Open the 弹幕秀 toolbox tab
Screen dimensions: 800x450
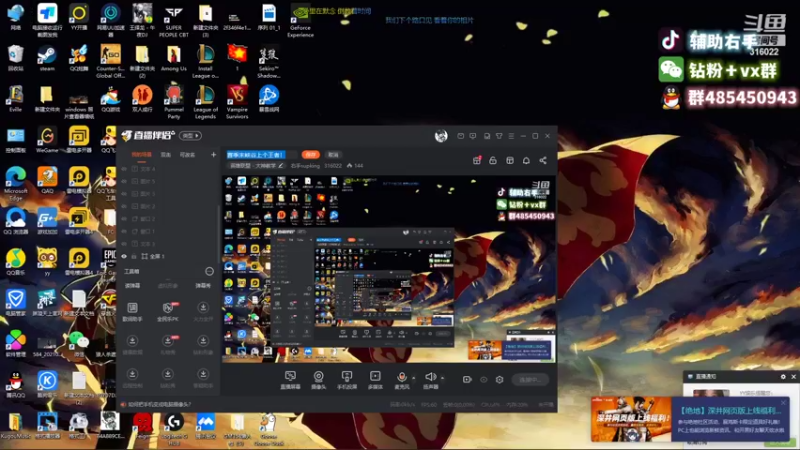pyautogui.click(x=203, y=286)
